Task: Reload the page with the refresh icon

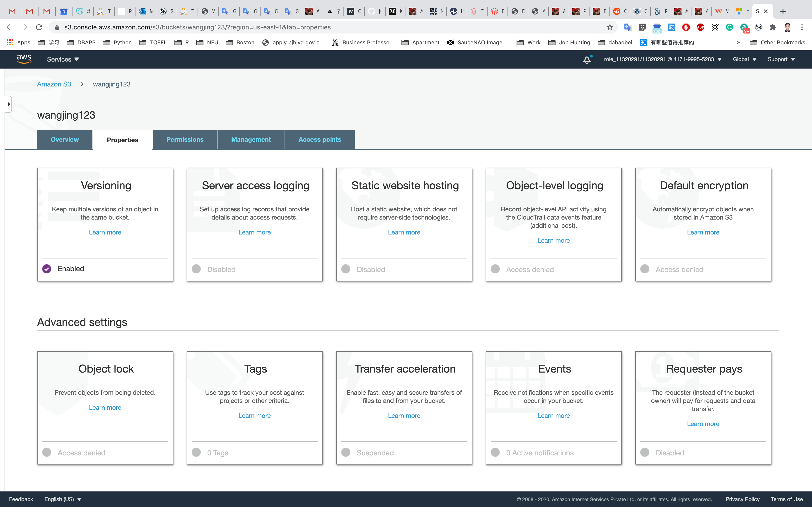Action: pyautogui.click(x=39, y=27)
